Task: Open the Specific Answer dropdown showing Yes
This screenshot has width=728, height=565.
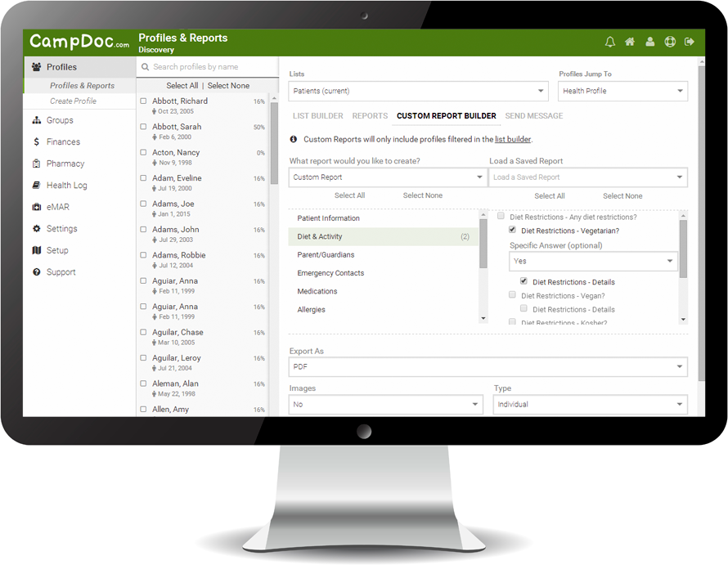Action: [x=593, y=260]
